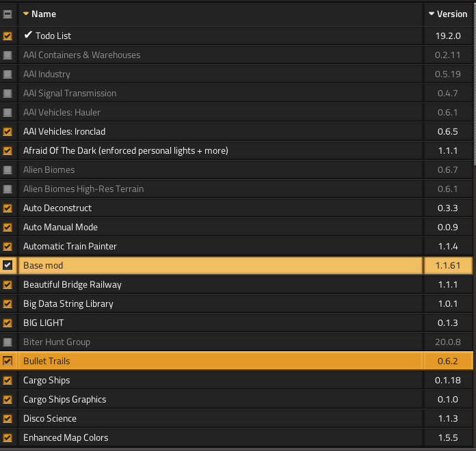This screenshot has width=476, height=451.
Task: Enable AAI Containers & Warehouses checkbox
Action: tap(8, 55)
